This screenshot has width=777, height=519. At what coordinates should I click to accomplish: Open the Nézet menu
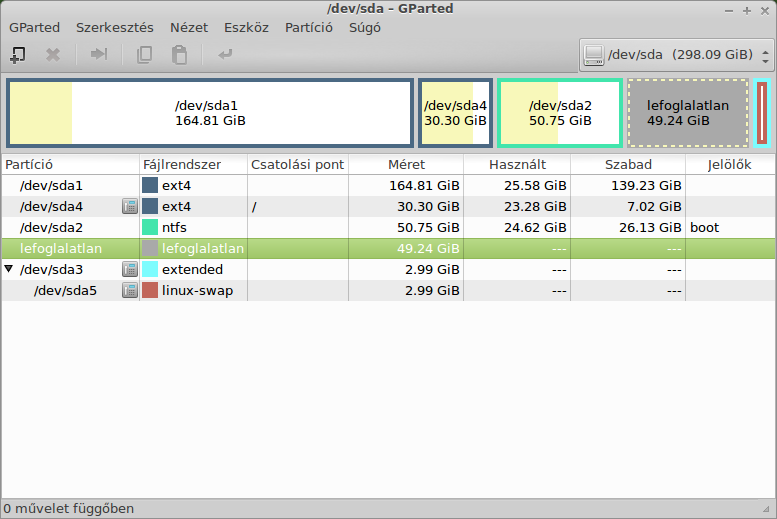pyautogui.click(x=189, y=27)
